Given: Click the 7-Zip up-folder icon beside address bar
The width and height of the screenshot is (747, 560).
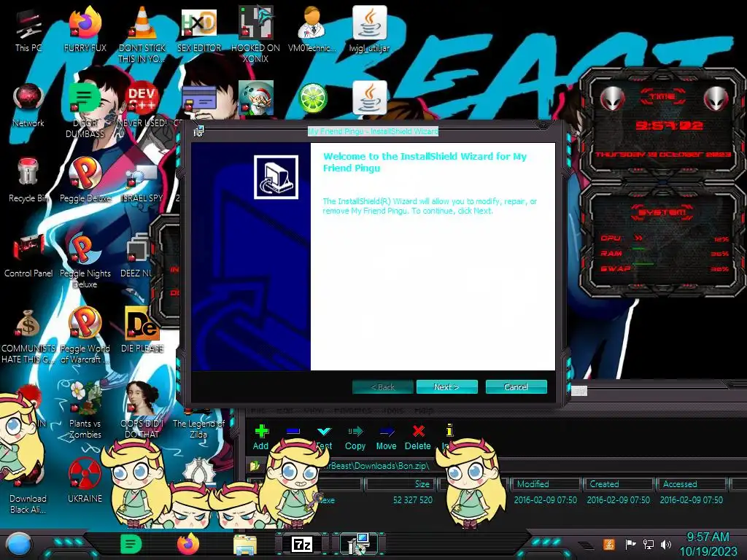Looking at the screenshot, I should (255, 465).
